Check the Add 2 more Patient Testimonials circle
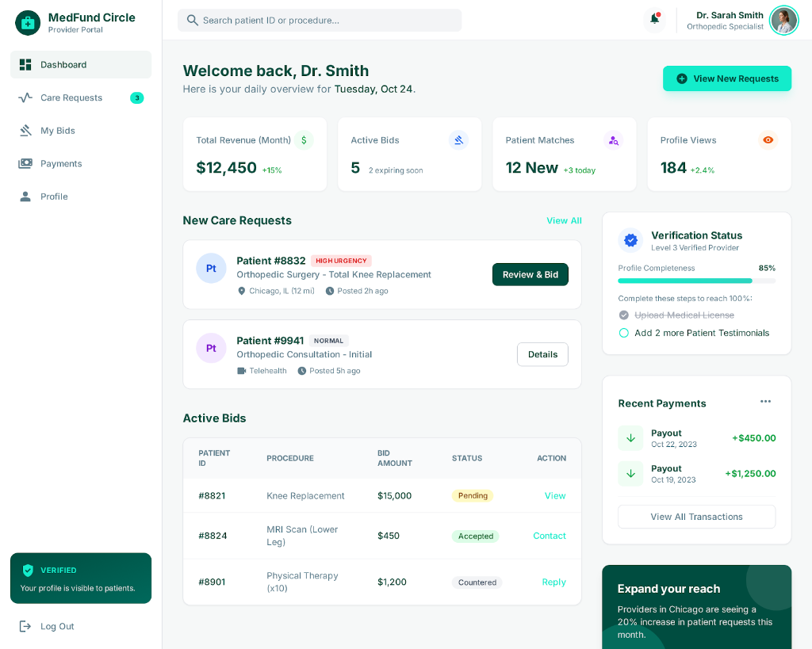This screenshot has height=649, width=812. 624,333
